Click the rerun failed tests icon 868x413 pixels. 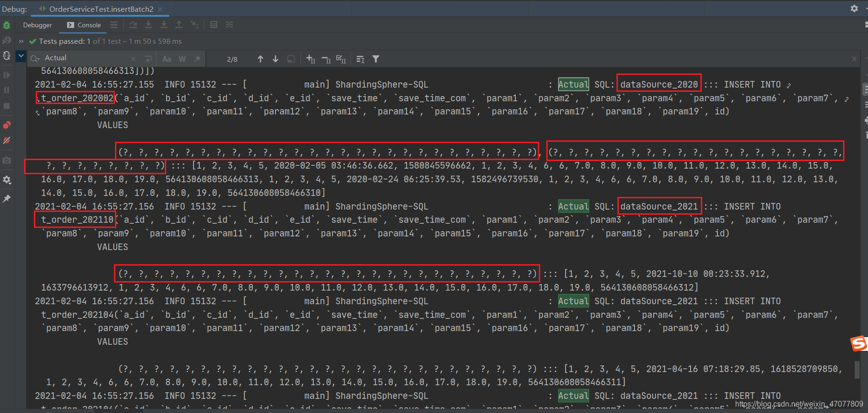7,40
